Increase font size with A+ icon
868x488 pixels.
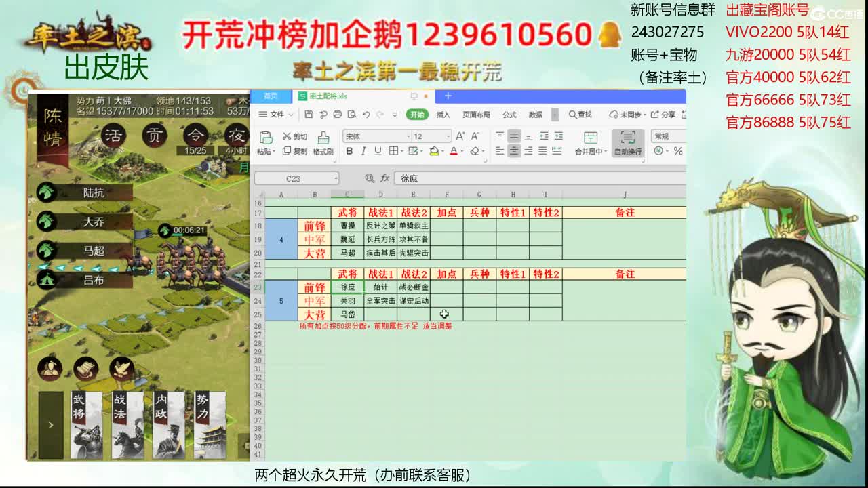tap(460, 136)
